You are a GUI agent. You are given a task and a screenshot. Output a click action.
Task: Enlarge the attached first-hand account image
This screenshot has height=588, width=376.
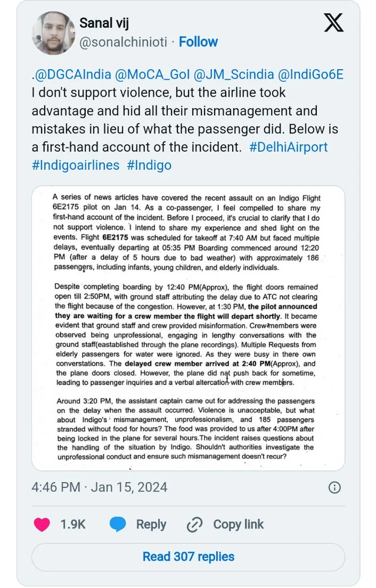(x=188, y=328)
